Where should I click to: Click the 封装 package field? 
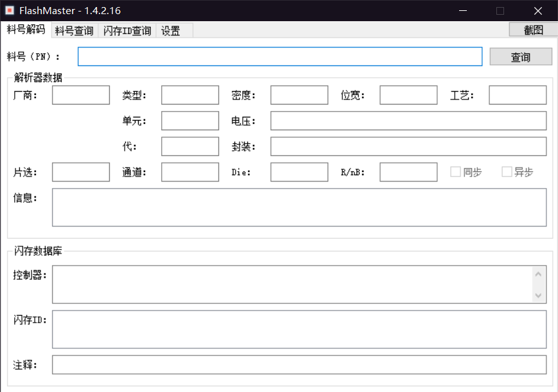[408, 146]
